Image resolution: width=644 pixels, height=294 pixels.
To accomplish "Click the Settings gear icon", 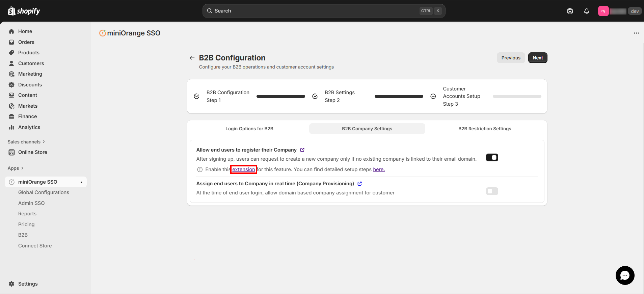I will pyautogui.click(x=11, y=284).
